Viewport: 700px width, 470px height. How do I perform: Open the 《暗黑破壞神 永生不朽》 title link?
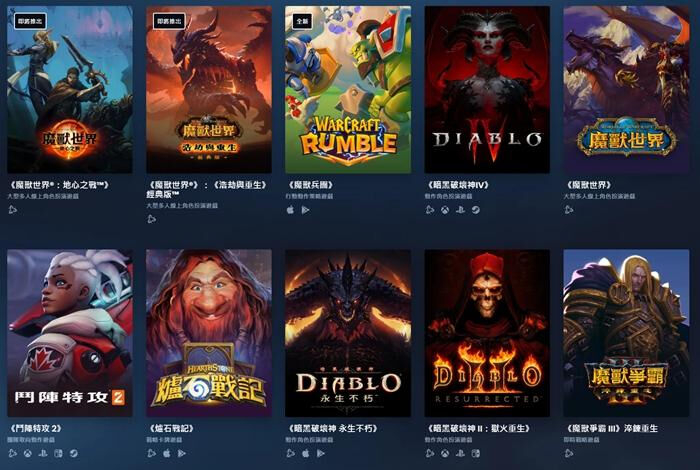(333, 428)
